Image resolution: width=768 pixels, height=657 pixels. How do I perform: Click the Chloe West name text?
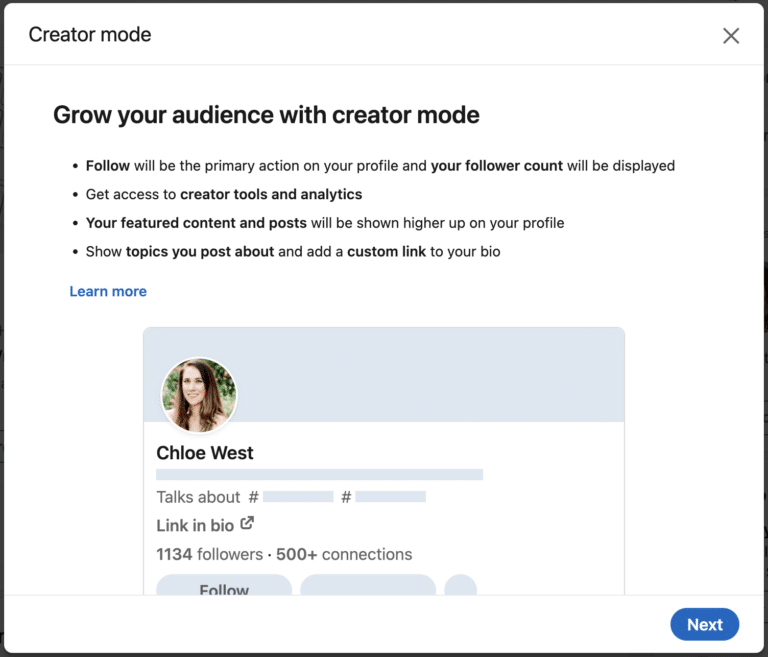(205, 453)
